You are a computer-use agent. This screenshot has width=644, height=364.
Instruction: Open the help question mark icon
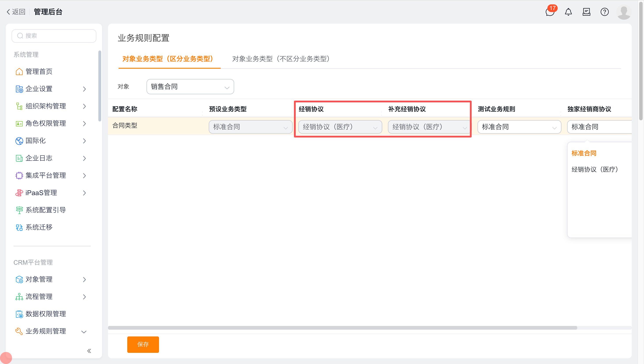pyautogui.click(x=604, y=12)
